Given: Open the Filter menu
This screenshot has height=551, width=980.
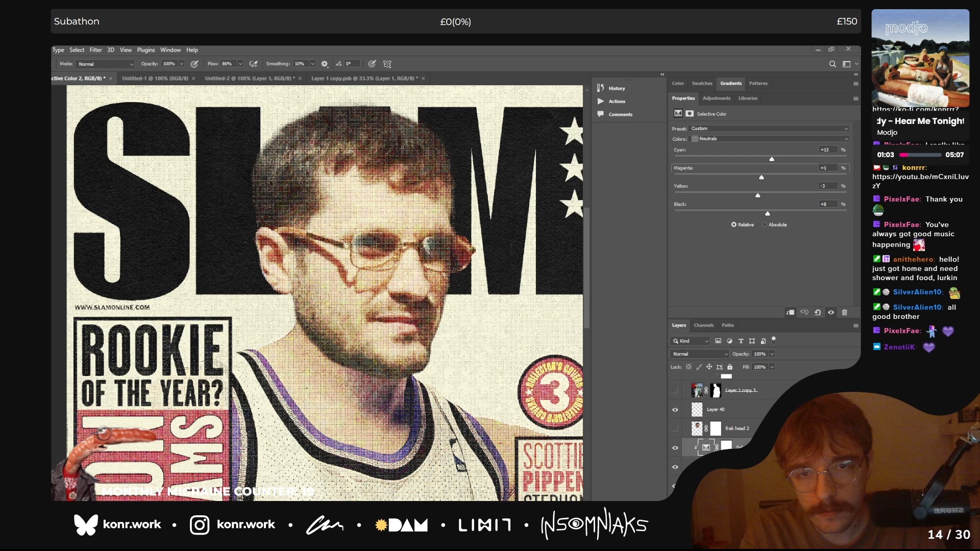Looking at the screenshot, I should pyautogui.click(x=95, y=50).
